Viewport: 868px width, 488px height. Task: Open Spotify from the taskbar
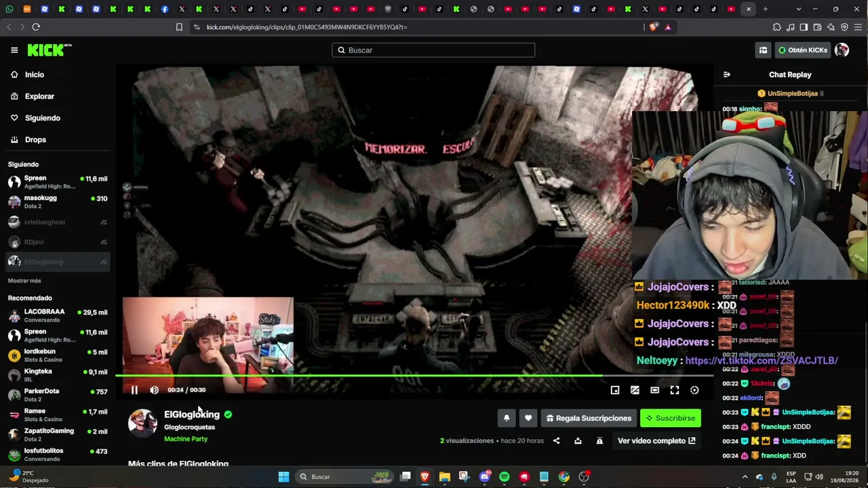tap(504, 476)
